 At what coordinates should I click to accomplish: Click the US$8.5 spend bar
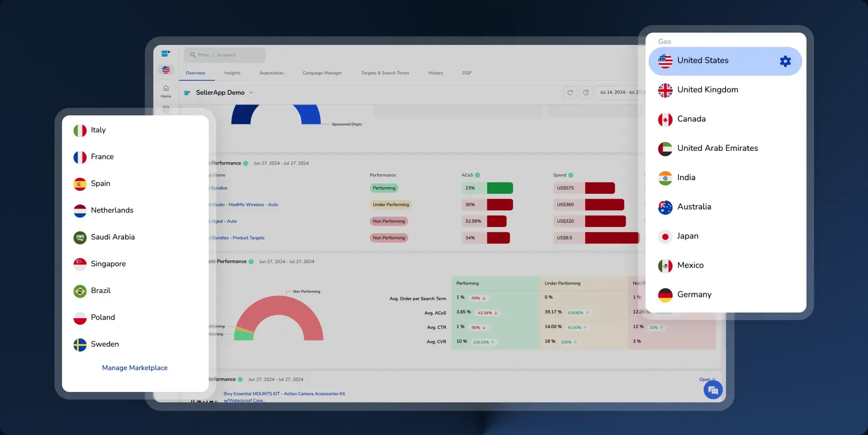pos(596,238)
